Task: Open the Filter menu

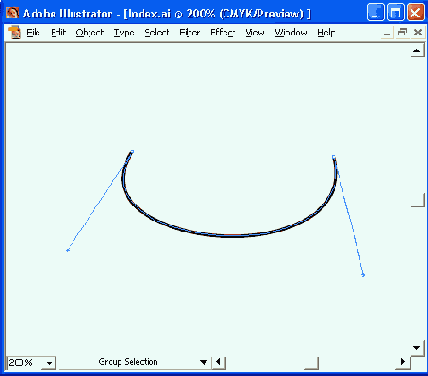Action: click(x=190, y=33)
